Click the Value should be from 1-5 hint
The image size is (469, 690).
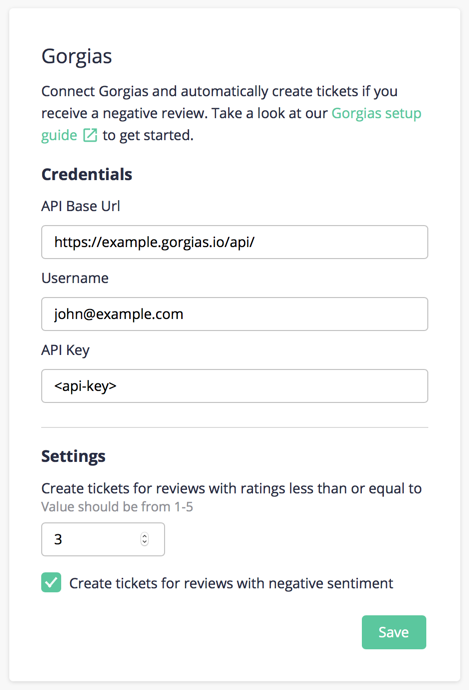pos(117,507)
